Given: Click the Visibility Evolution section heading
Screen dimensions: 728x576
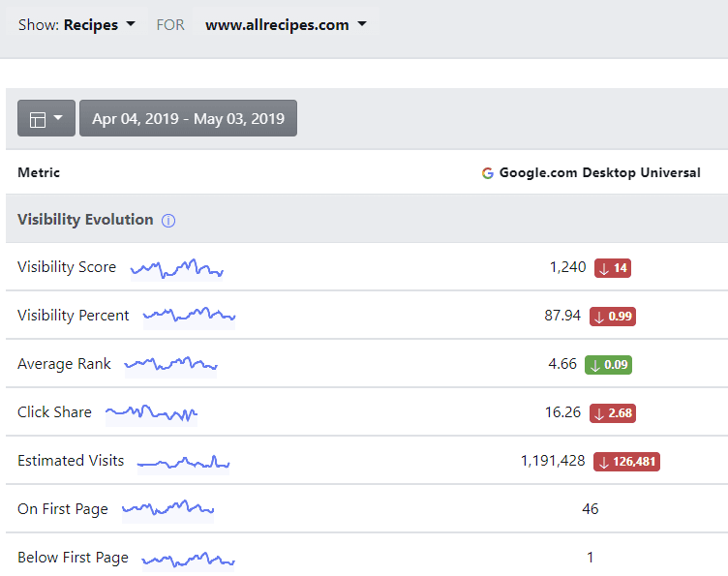Looking at the screenshot, I should 85,220.
